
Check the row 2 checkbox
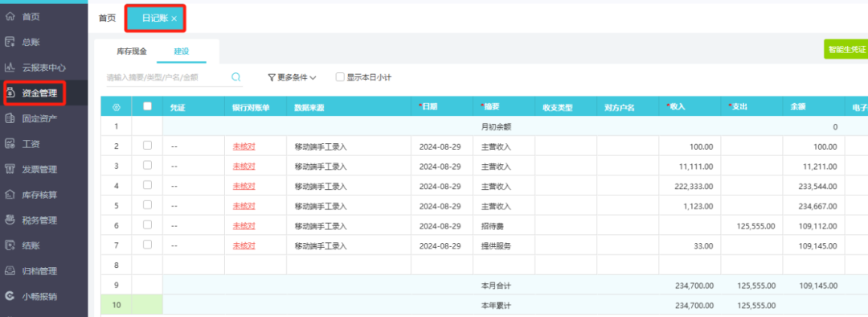pos(147,145)
